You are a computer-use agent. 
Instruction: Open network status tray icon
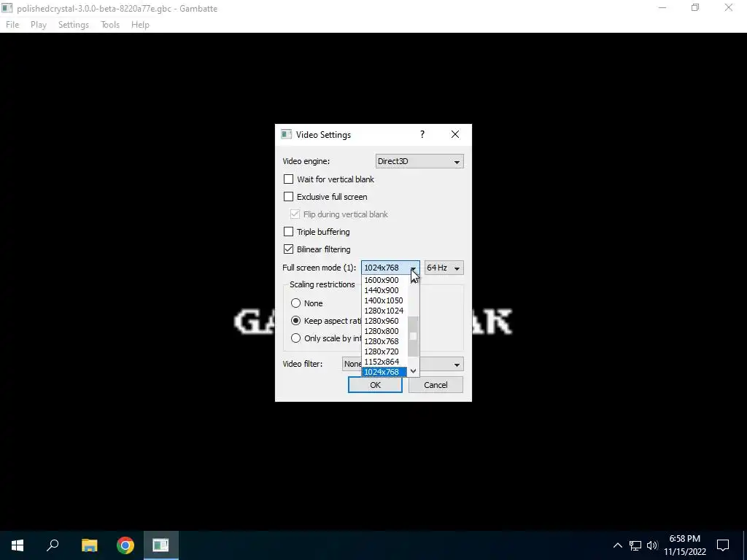pos(635,545)
